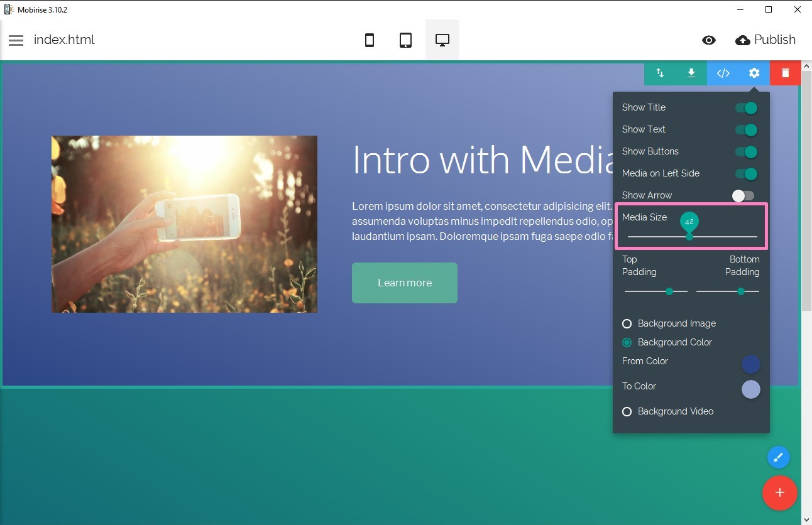Add a new block with plus button
This screenshot has width=812, height=525.
pyautogui.click(x=779, y=492)
